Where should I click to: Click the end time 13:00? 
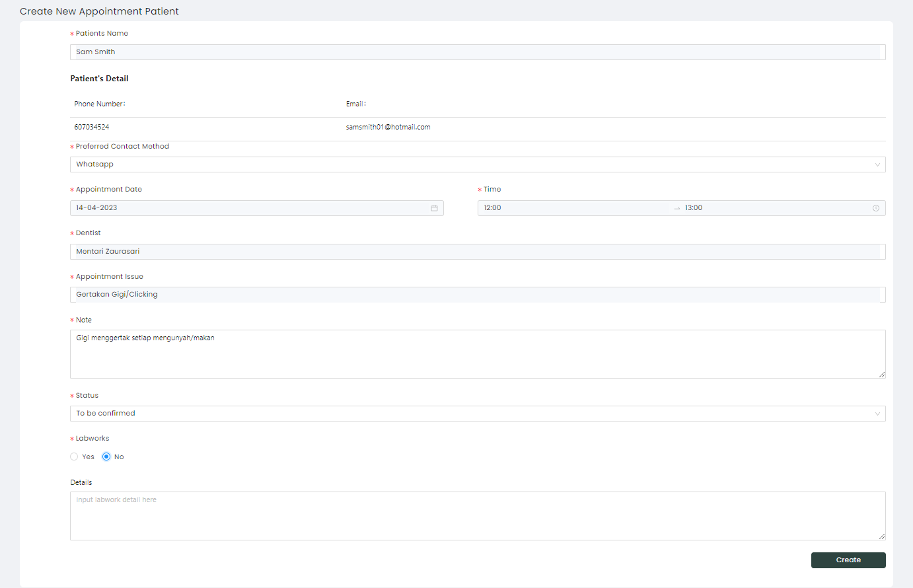694,208
